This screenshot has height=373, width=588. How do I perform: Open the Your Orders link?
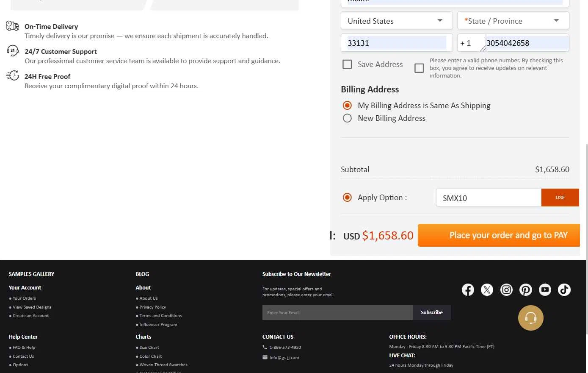[24, 298]
